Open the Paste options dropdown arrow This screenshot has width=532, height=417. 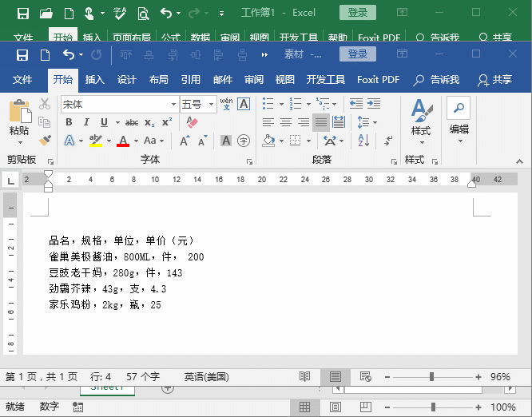coord(20,142)
